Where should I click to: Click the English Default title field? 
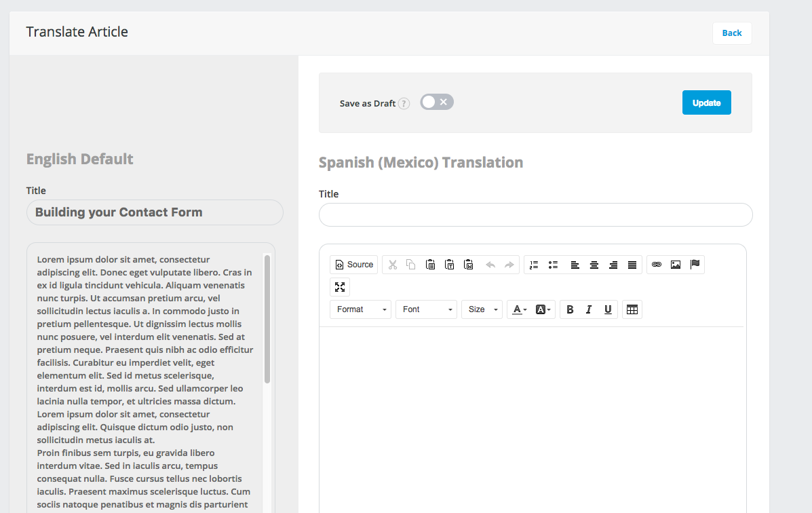click(155, 212)
